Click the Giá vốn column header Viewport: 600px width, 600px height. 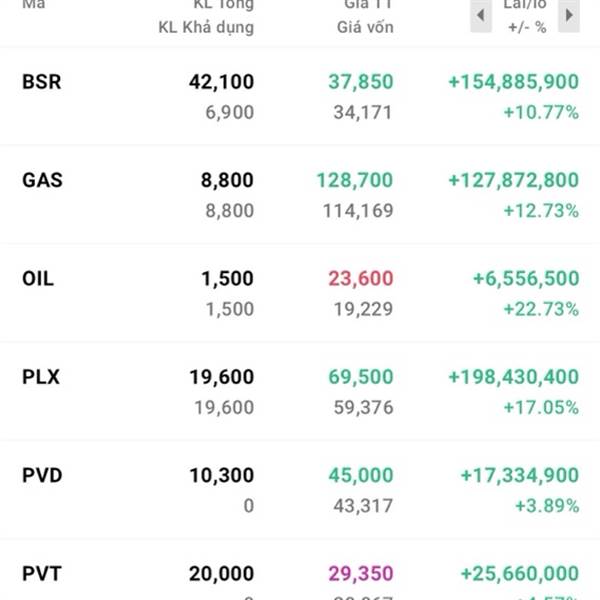(365, 27)
